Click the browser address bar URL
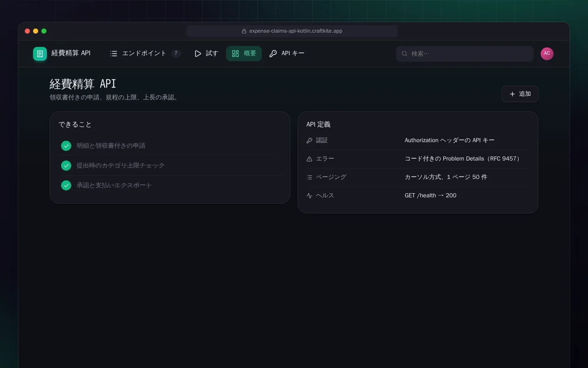The image size is (588, 368). tap(295, 31)
